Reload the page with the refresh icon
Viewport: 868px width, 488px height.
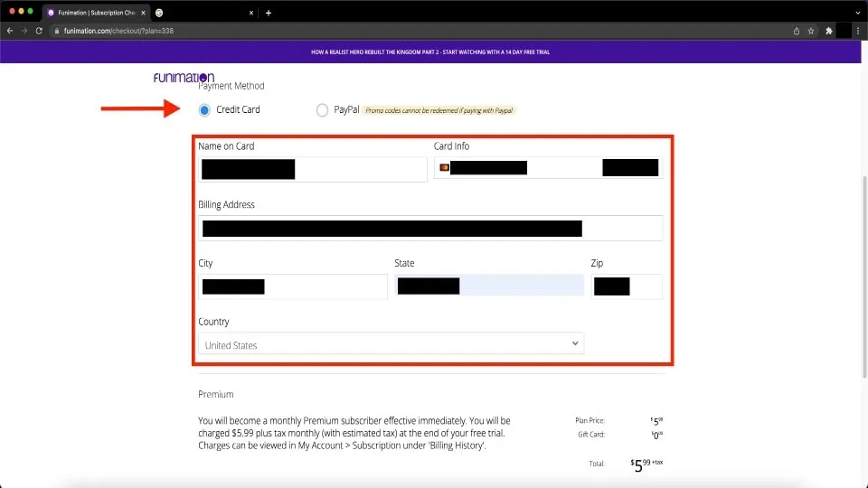[39, 31]
